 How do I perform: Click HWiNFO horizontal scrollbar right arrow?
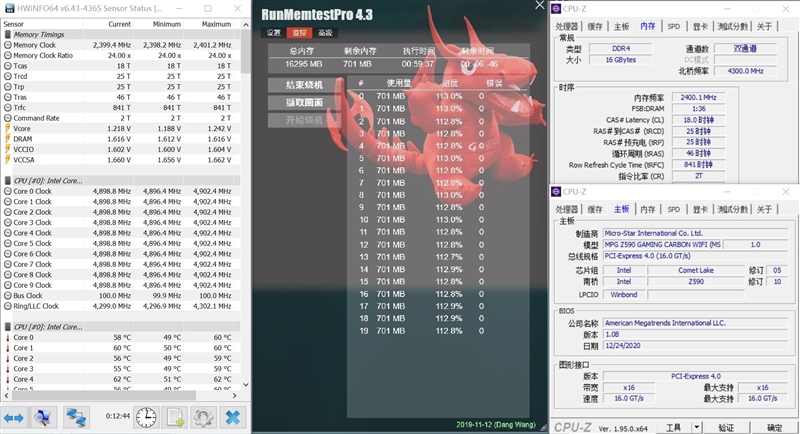point(234,395)
